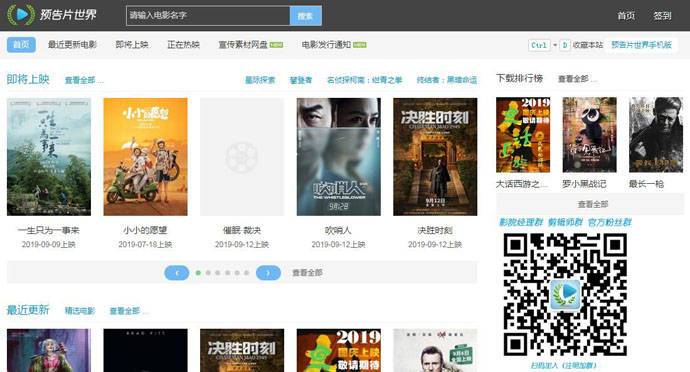Click the film reel placeholder poster
Screen dimensions: 690x372
coord(242,157)
